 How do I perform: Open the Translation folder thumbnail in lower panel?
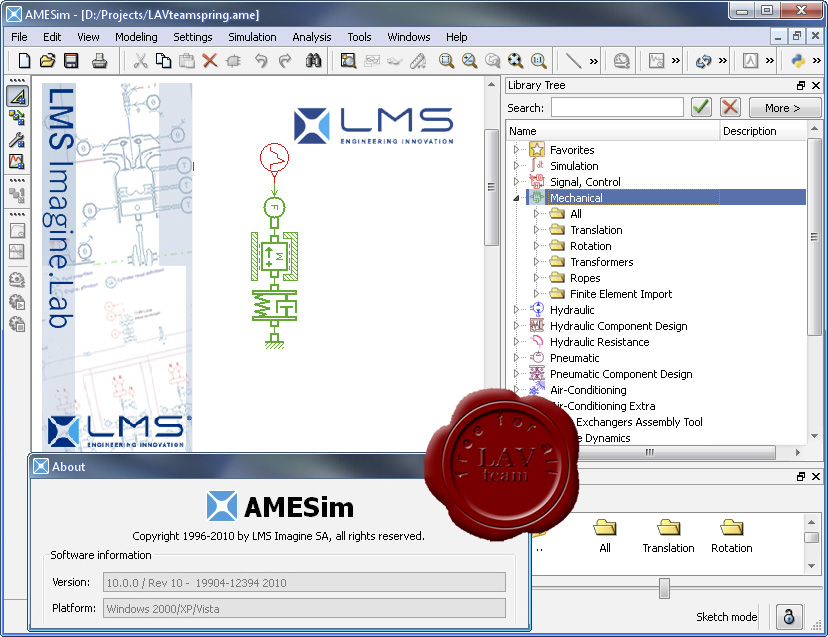pos(669,536)
